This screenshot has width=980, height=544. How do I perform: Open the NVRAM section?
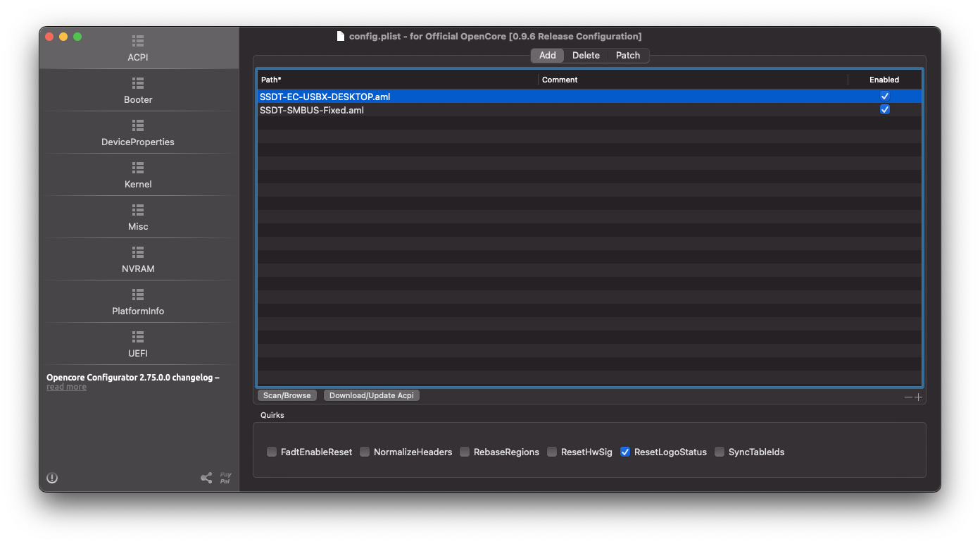(x=138, y=259)
